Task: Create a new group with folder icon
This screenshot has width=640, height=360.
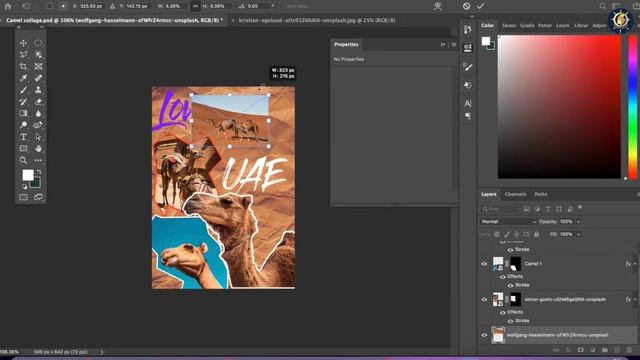Action: pos(604,350)
